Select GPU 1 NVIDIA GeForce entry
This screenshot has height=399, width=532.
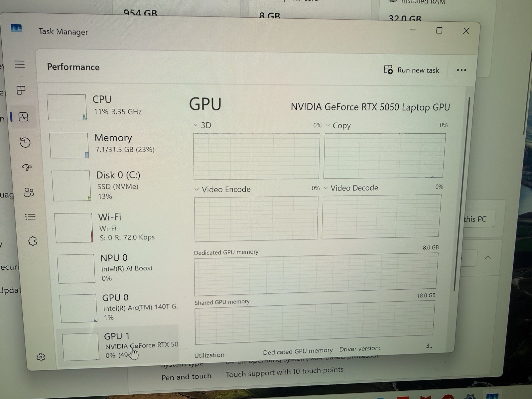coord(118,346)
